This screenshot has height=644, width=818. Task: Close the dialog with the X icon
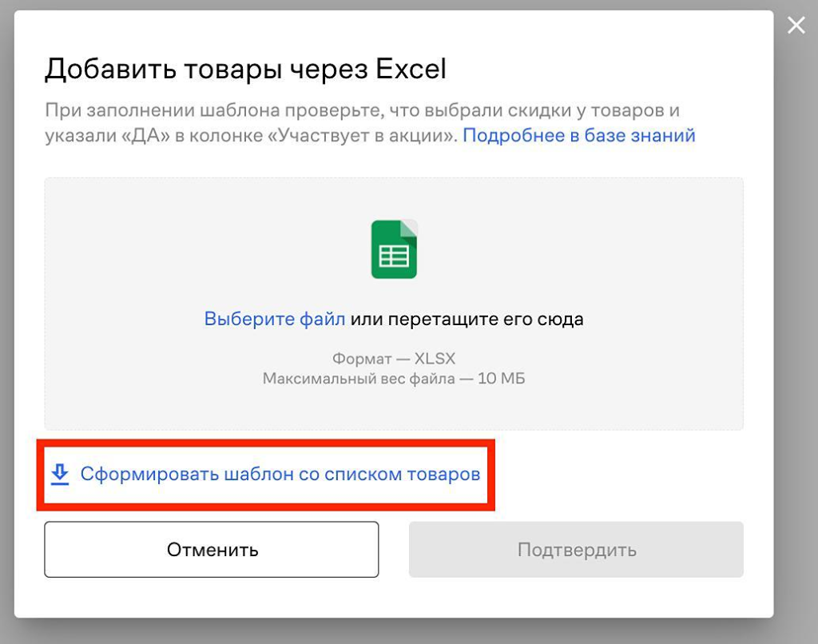(796, 26)
